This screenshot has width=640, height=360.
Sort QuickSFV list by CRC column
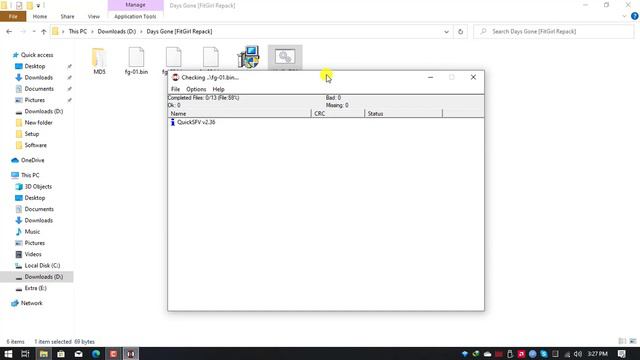click(x=338, y=113)
